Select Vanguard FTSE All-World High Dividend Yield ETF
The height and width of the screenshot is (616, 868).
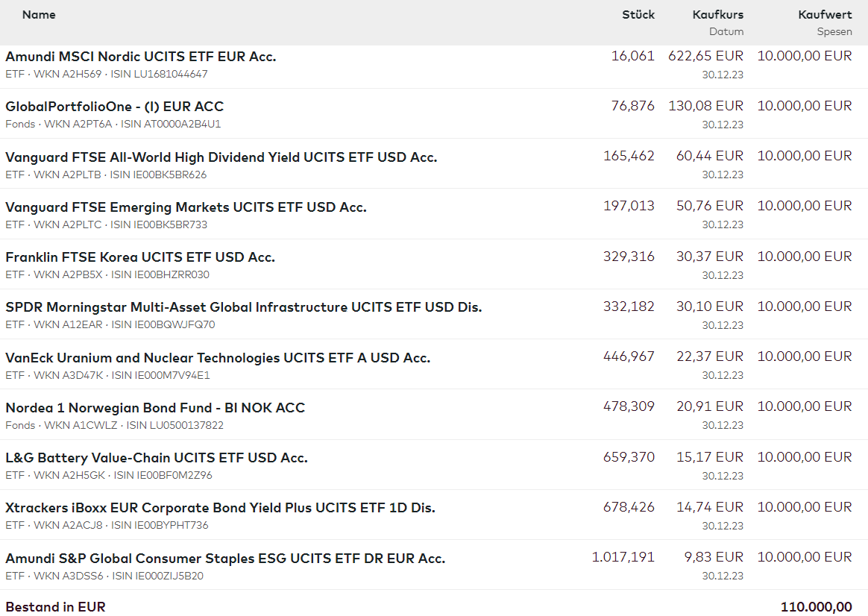pyautogui.click(x=221, y=157)
